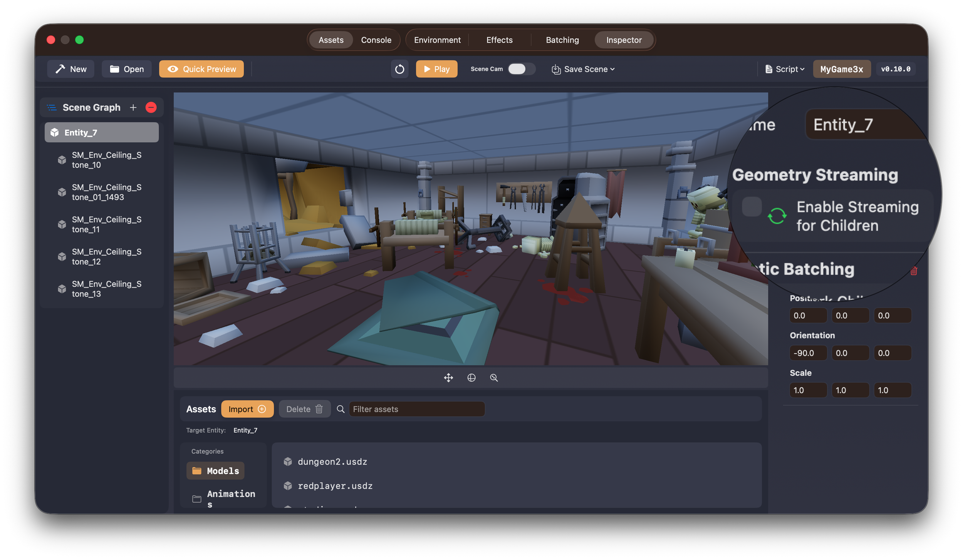
Task: Open the Models category folder in Assets
Action: 215,470
